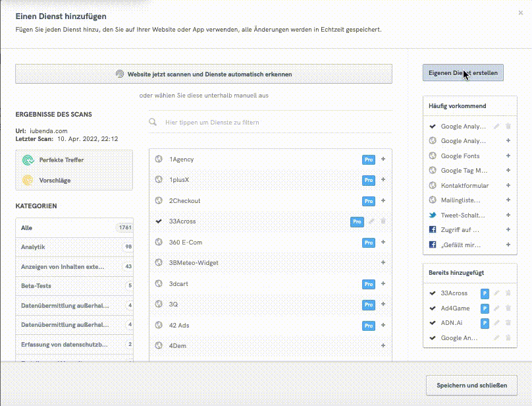Edit 33Across in the main services list
532x406 pixels.
click(x=372, y=221)
